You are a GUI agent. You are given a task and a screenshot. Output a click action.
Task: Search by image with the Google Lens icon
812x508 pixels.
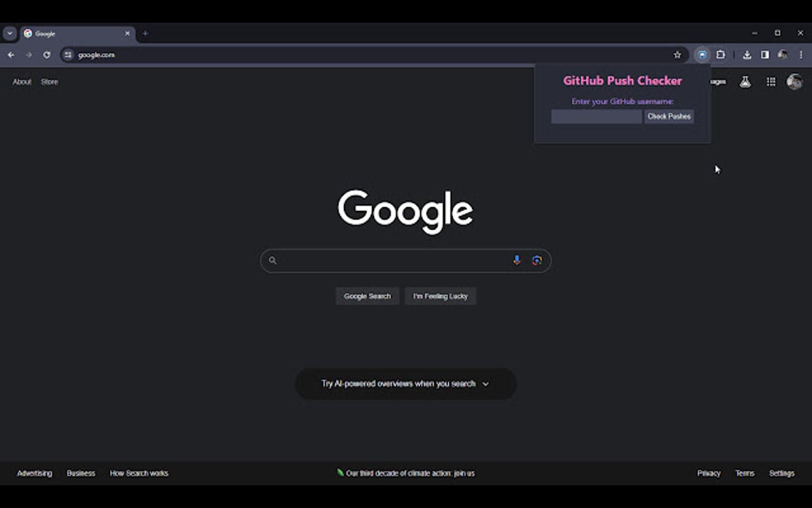537,260
